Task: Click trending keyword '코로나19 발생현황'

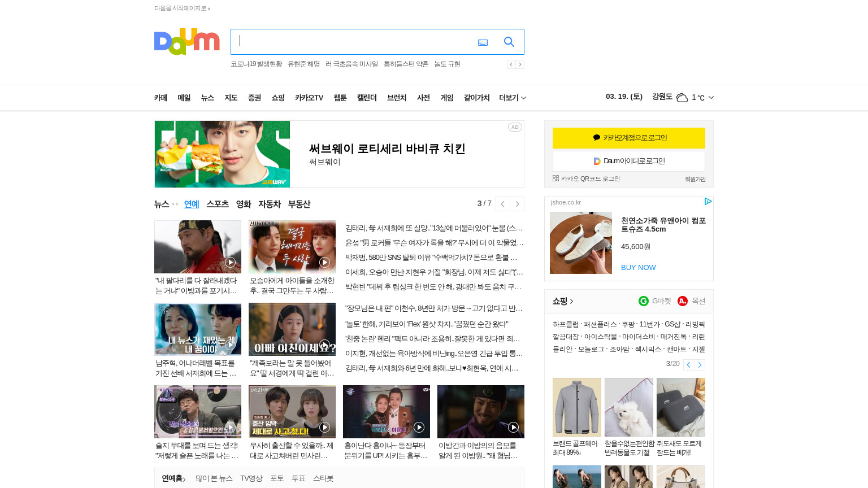Action: [257, 64]
